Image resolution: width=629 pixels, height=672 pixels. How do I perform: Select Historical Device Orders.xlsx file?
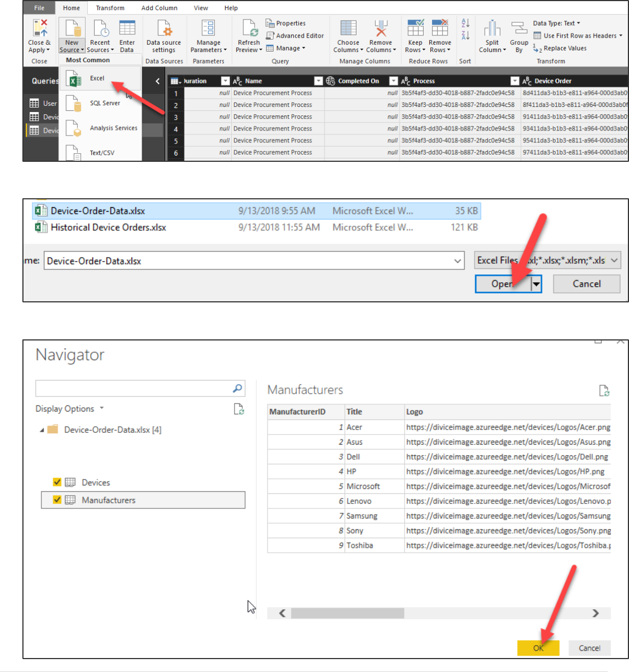(256, 227)
